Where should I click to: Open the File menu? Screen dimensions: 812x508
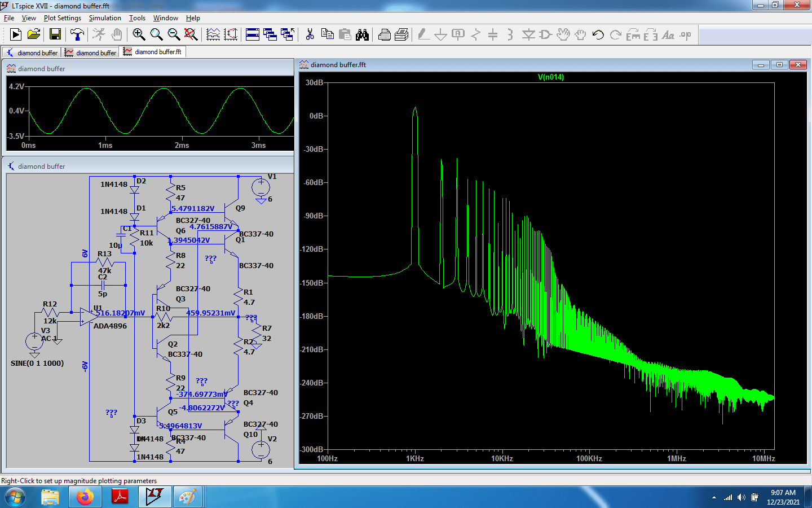tap(9, 18)
